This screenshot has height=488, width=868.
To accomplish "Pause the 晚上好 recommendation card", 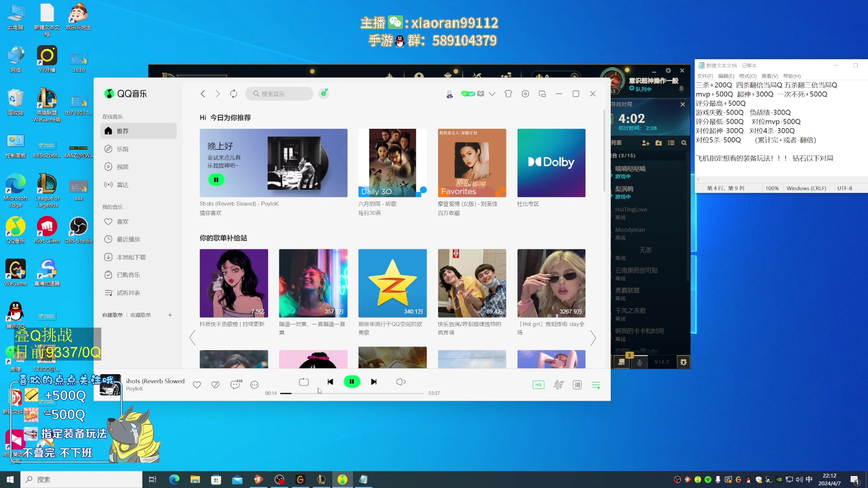I will [x=216, y=180].
